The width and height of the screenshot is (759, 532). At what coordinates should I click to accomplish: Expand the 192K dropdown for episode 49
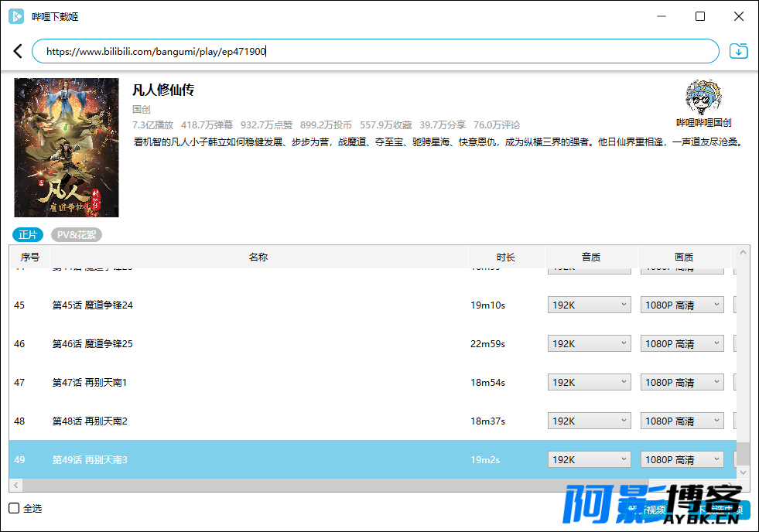589,460
